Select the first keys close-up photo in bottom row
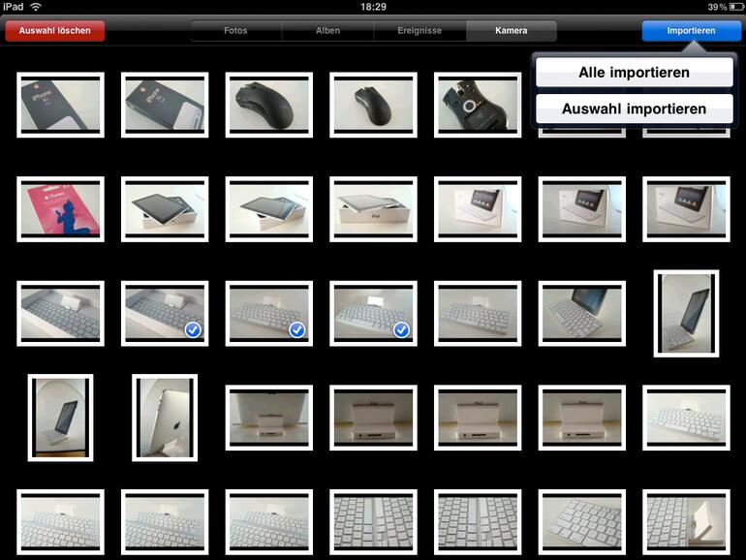 pos(373,522)
